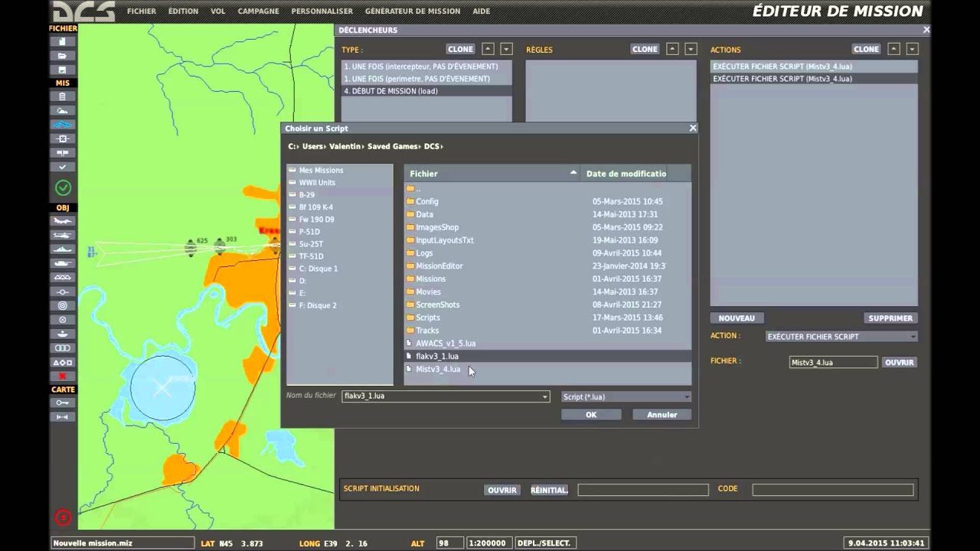The width and height of the screenshot is (980, 551).
Task: Click the signpost icon under MIS
Action: click(x=63, y=152)
